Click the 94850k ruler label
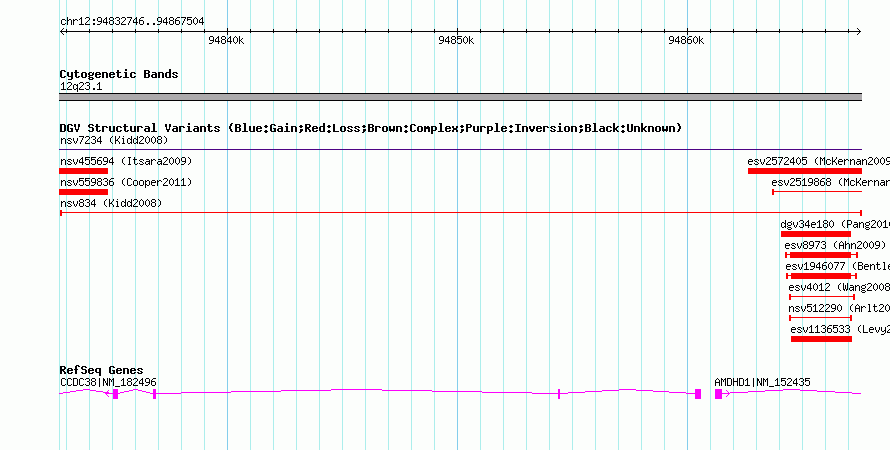 tap(456, 40)
